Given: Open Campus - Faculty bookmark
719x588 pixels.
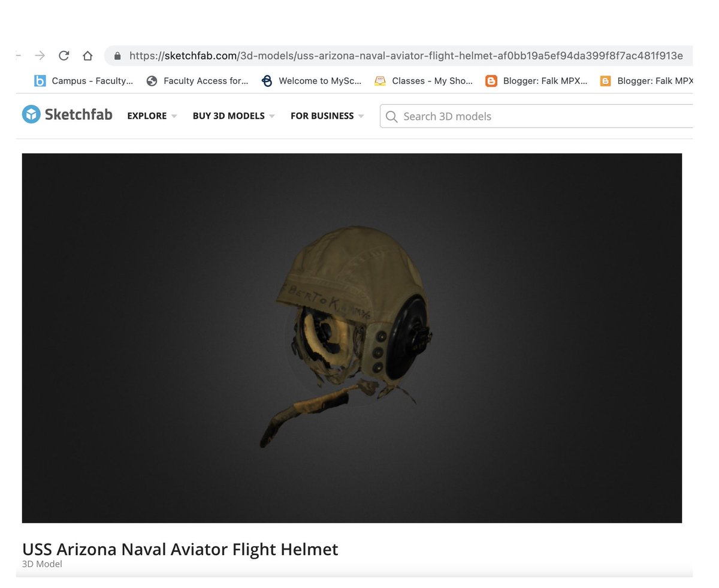Looking at the screenshot, I should [83, 80].
